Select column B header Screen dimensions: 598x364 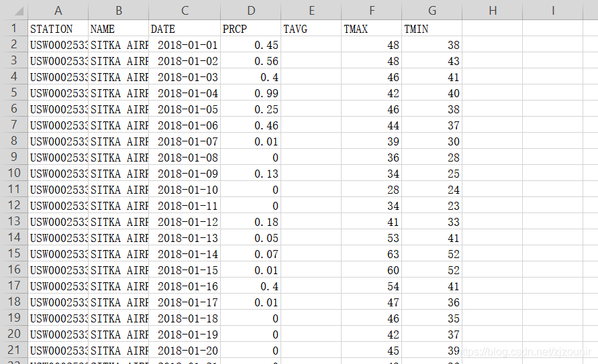[x=119, y=10]
